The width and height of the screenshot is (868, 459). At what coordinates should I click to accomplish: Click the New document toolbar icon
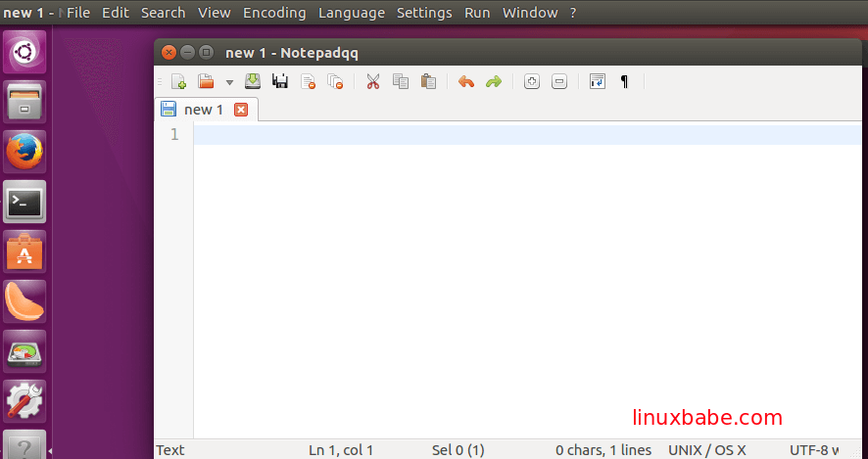[178, 82]
